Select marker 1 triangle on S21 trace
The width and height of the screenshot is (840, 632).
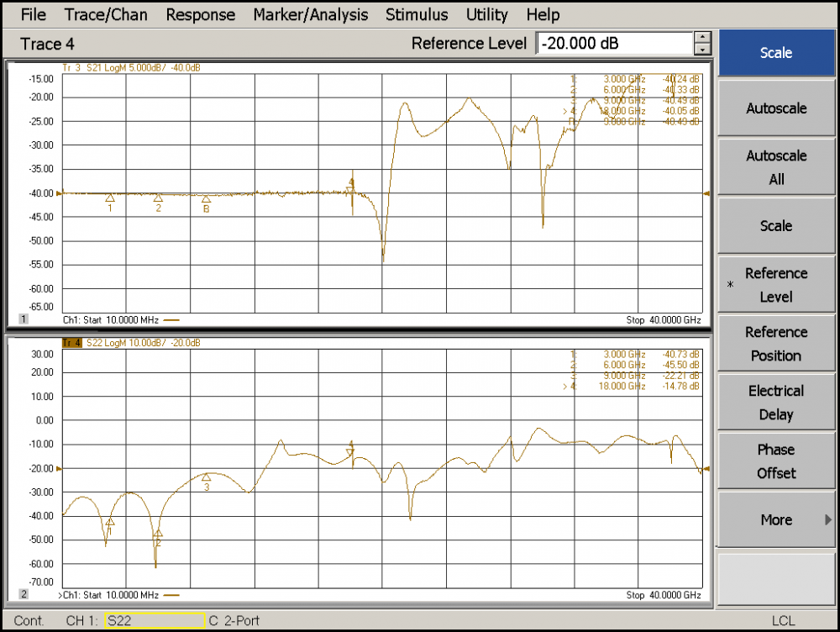(110, 197)
